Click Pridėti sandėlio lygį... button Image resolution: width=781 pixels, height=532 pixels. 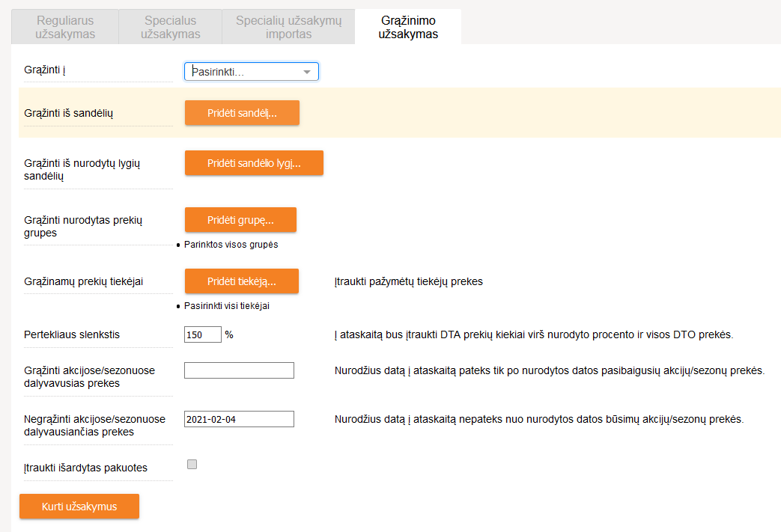click(254, 163)
